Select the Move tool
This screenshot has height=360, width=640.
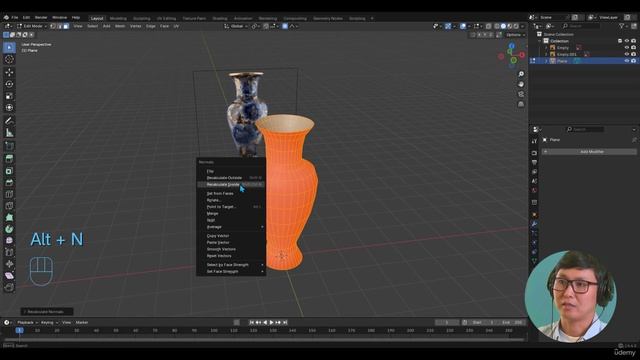(9, 72)
